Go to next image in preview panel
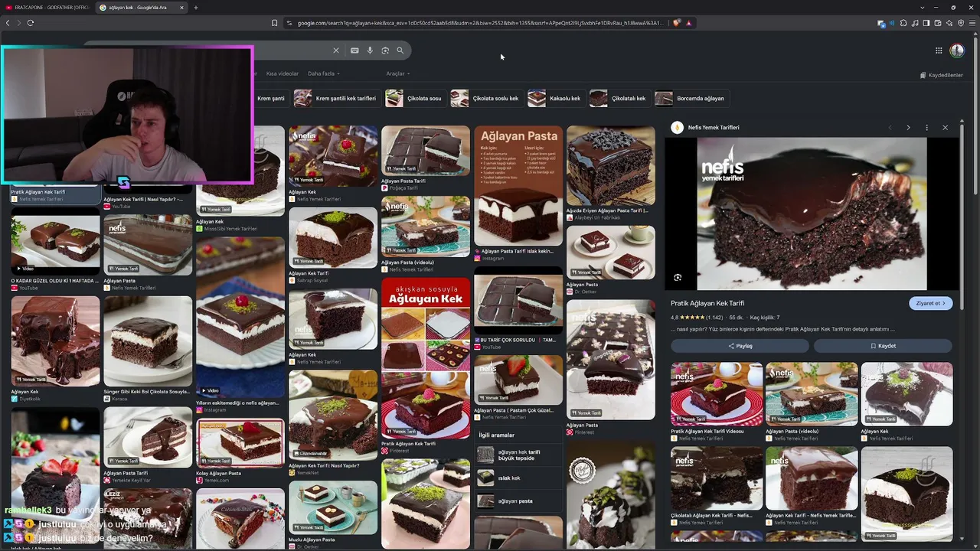This screenshot has height=551, width=980. 908,128
